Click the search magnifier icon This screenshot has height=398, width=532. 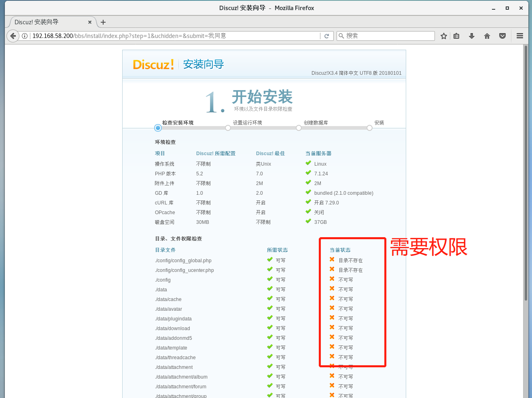pos(341,36)
